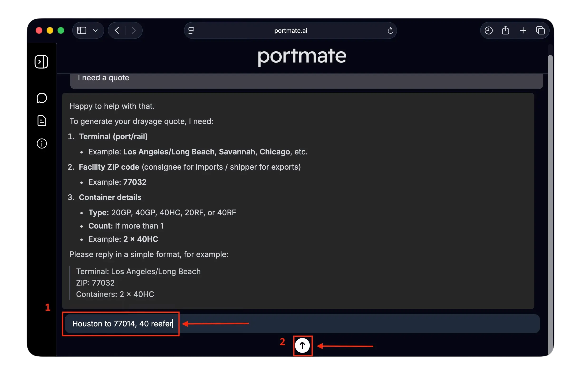
Task: Show browsing history clock icon
Action: pyautogui.click(x=489, y=30)
